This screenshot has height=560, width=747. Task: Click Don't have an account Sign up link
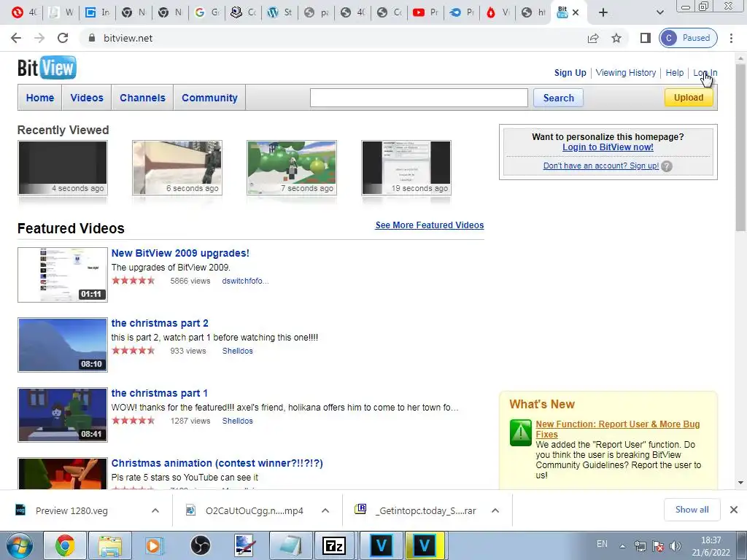pyautogui.click(x=601, y=166)
